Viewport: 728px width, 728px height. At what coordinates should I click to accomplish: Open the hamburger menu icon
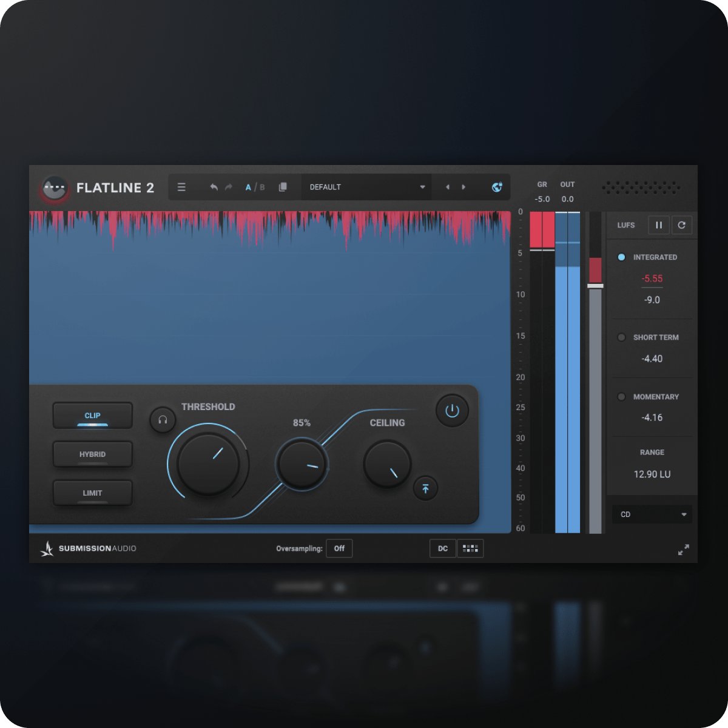coord(181,187)
